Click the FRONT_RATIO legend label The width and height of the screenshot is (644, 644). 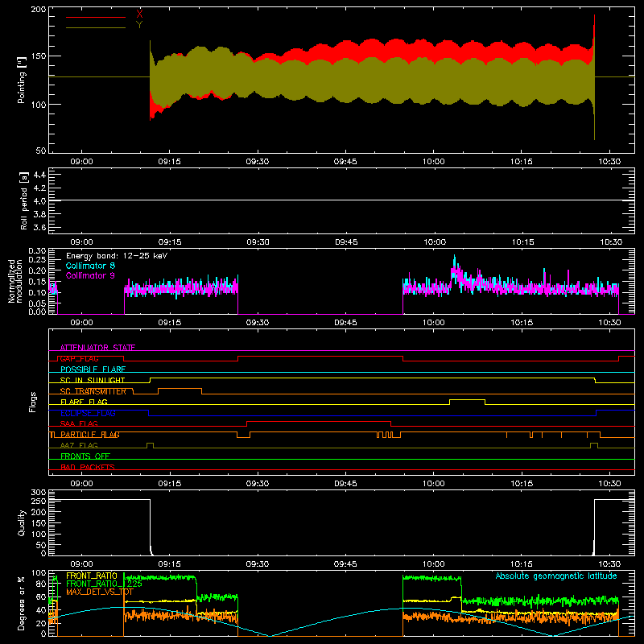pyautogui.click(x=92, y=576)
